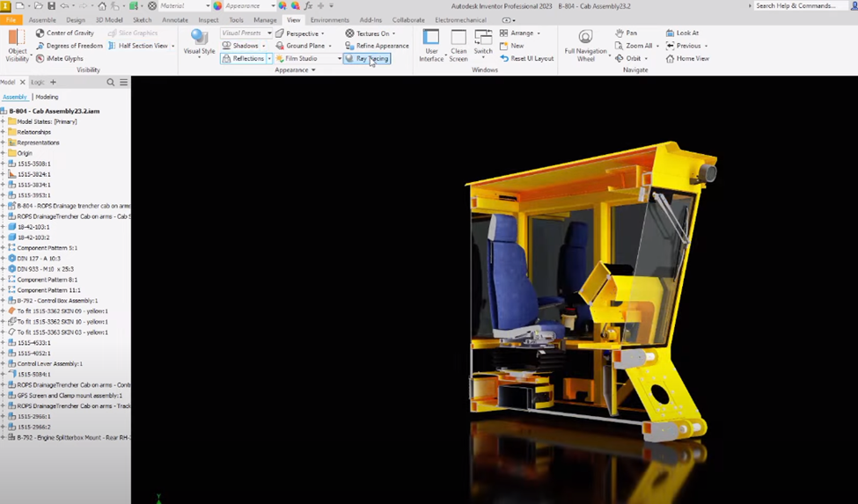858x504 pixels.
Task: Expand the Appearance panel flyout
Action: pyautogui.click(x=295, y=70)
